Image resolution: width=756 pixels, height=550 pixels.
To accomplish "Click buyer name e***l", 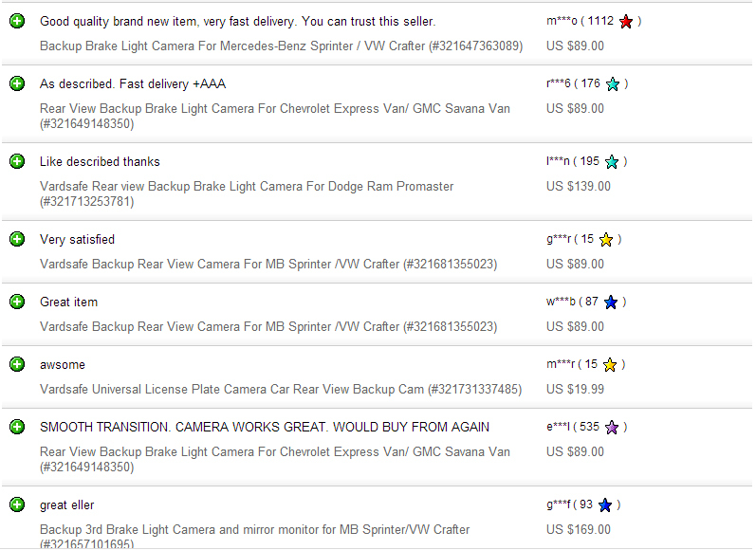I will (x=558, y=427).
